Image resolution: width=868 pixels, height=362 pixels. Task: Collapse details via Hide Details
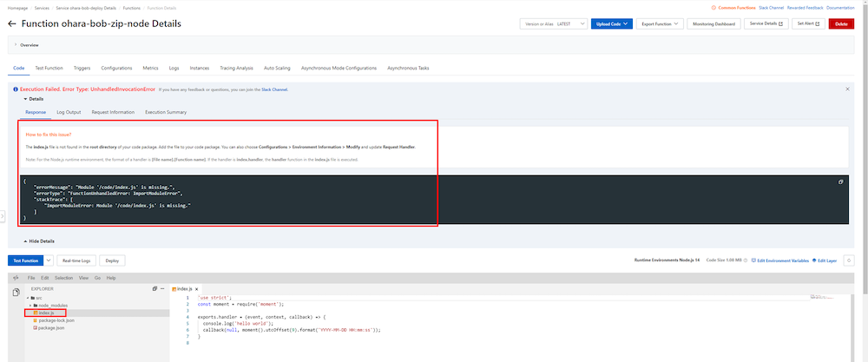pyautogui.click(x=39, y=240)
